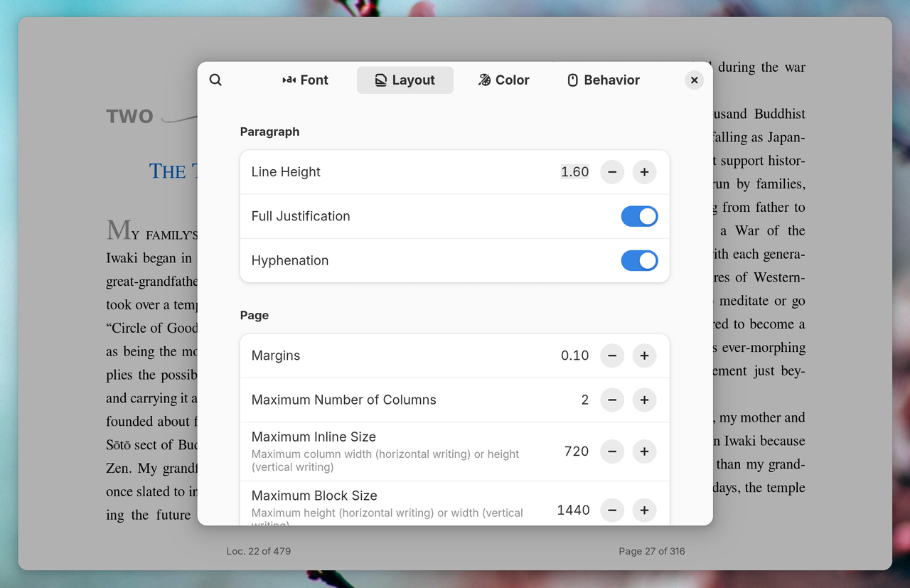Switch to the Font tab
This screenshot has width=910, height=588.
pyautogui.click(x=305, y=80)
